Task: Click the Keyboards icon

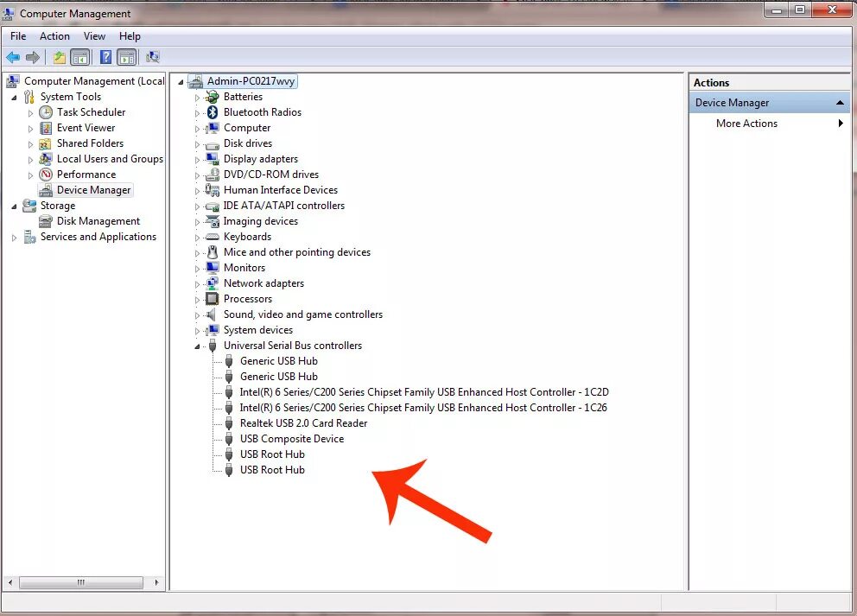Action: pyautogui.click(x=212, y=238)
